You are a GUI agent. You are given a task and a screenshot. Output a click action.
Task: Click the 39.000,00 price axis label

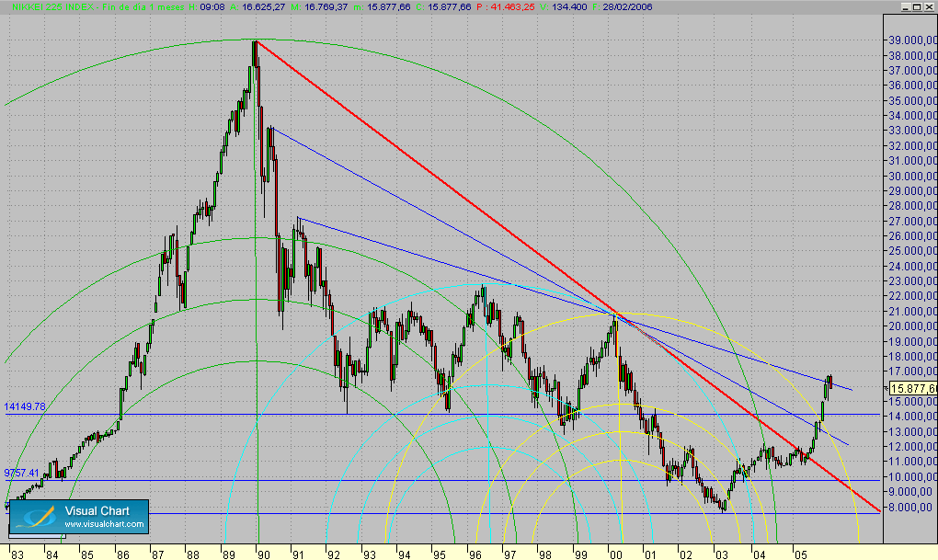point(913,40)
